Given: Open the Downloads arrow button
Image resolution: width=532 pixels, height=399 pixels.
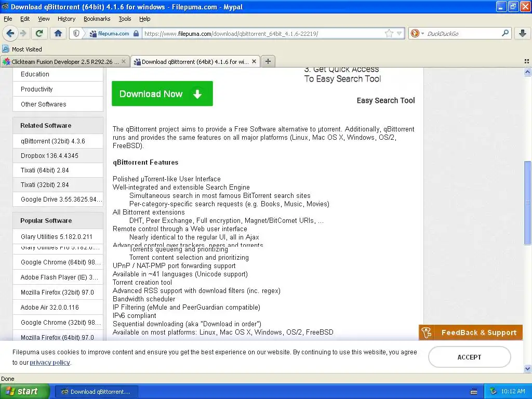Looking at the screenshot, I should pyautogui.click(x=523, y=33).
